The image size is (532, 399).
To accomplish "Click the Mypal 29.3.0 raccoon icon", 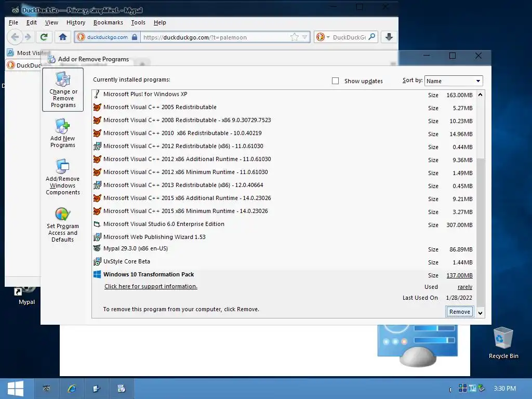I will pos(97,248).
